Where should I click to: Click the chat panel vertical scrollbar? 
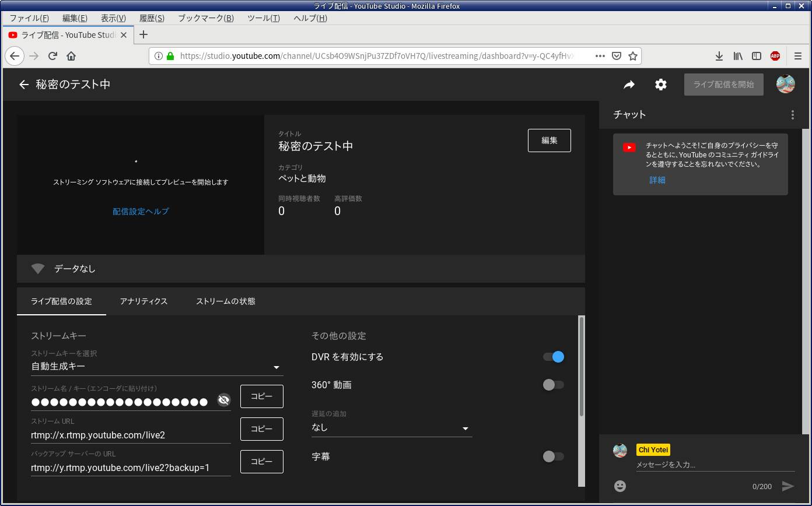(806, 282)
